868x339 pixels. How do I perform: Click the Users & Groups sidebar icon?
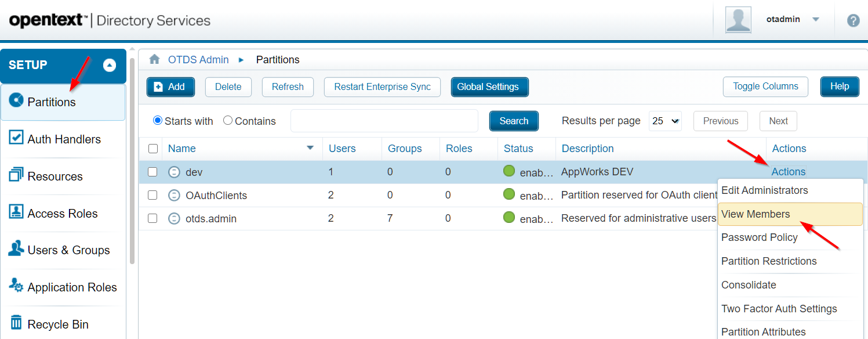tap(16, 249)
